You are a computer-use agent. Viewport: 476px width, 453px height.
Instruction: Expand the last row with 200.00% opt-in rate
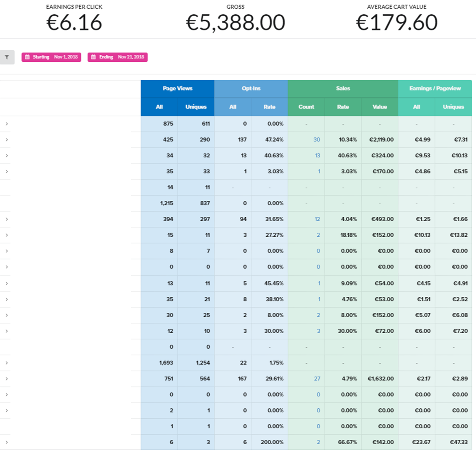click(x=7, y=443)
